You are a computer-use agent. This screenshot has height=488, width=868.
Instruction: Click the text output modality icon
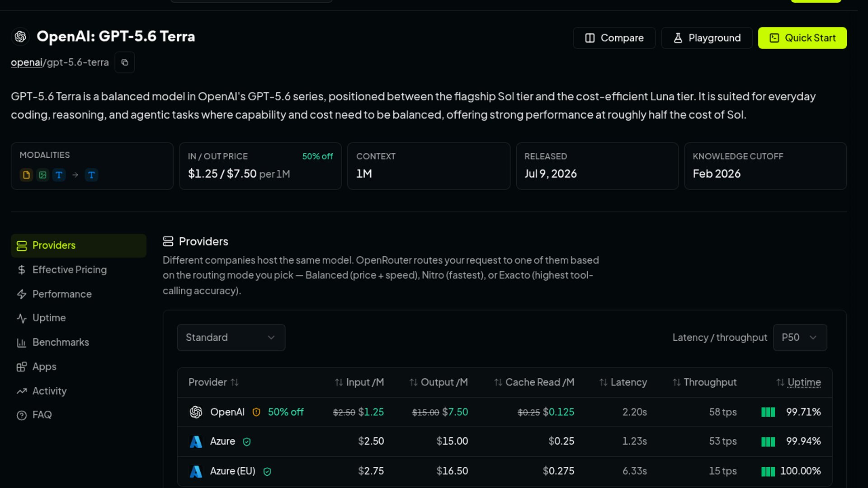91,175
